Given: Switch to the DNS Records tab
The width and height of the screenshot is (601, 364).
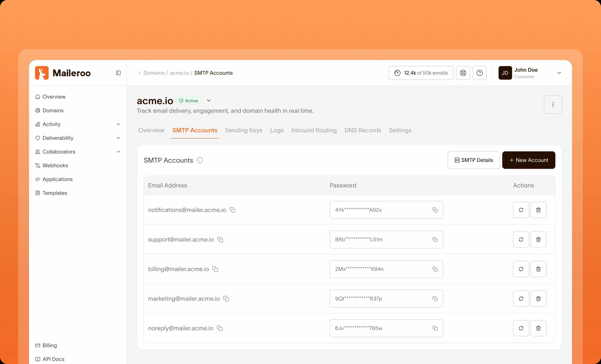Looking at the screenshot, I should [x=363, y=130].
